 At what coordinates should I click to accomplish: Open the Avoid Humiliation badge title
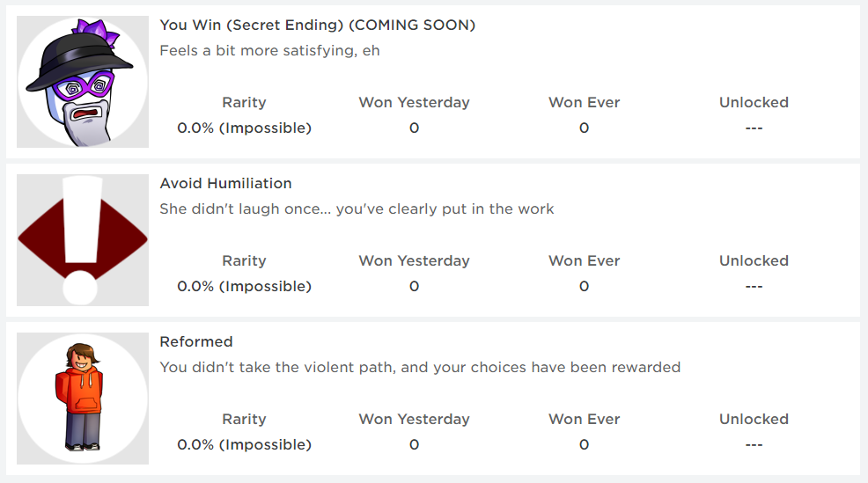(225, 184)
